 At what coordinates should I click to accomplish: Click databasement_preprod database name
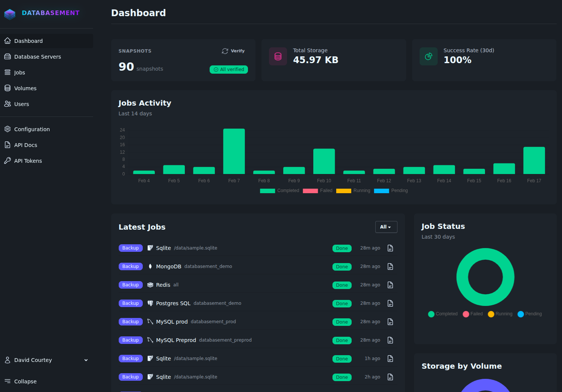pos(225,340)
